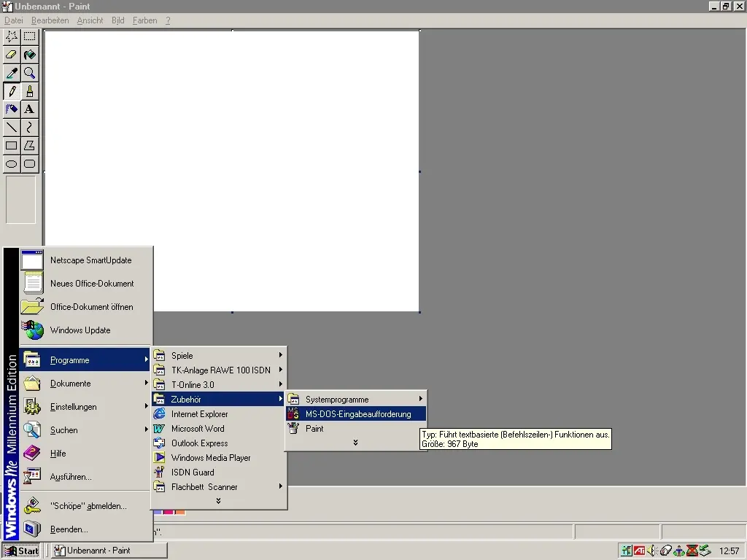Open the Ansicht menu
Image resolution: width=747 pixels, height=560 pixels.
(x=90, y=20)
